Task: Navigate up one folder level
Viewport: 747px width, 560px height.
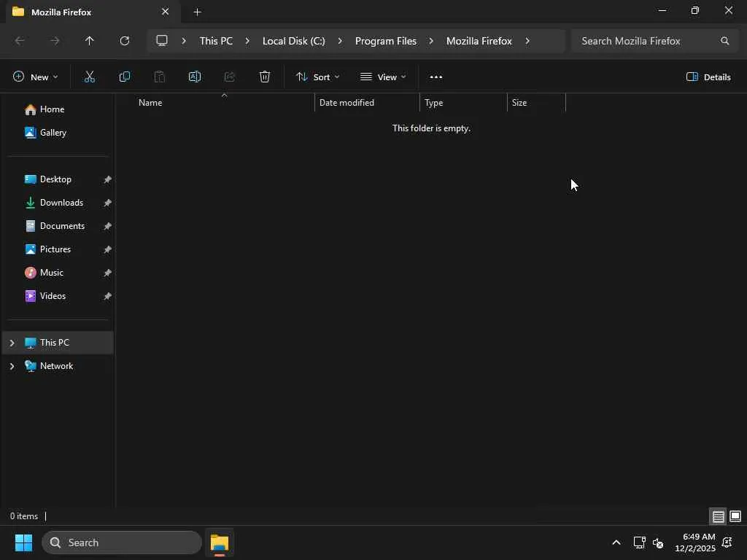Action: coord(90,41)
